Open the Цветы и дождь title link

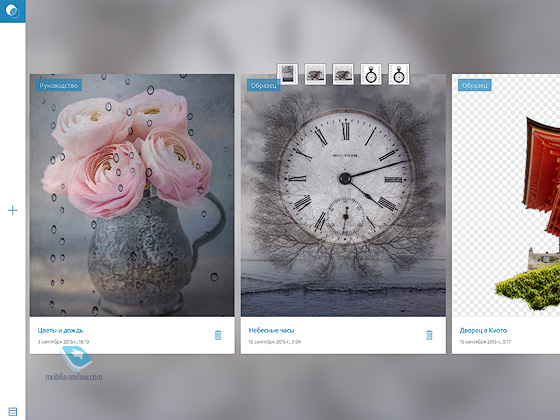pos(60,330)
